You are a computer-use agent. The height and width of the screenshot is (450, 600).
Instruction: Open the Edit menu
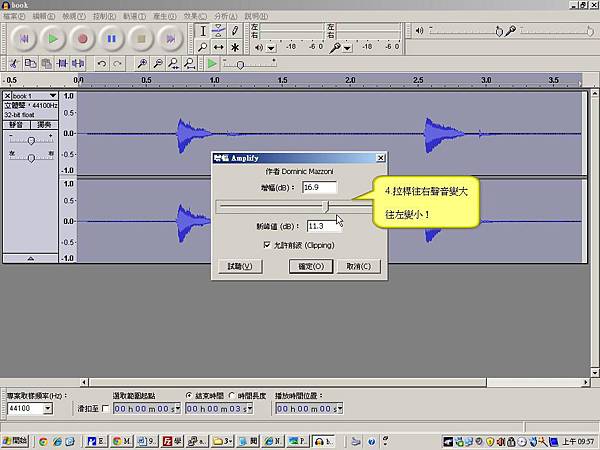click(x=44, y=16)
